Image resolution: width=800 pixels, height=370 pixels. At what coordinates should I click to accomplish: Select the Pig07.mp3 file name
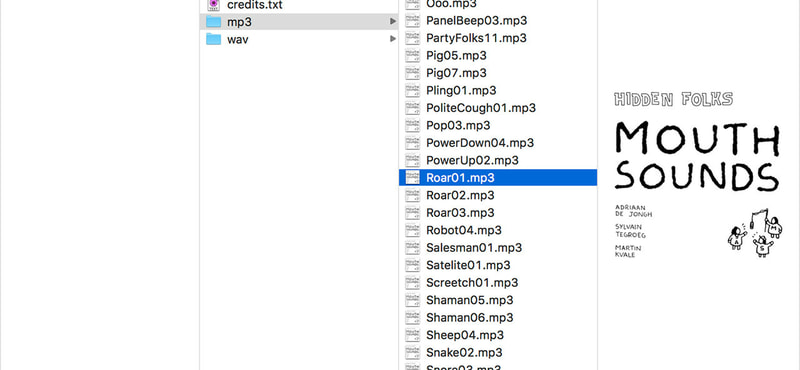click(456, 73)
